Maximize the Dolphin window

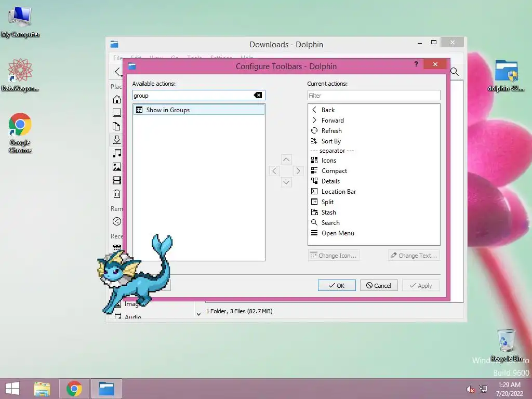[434, 43]
